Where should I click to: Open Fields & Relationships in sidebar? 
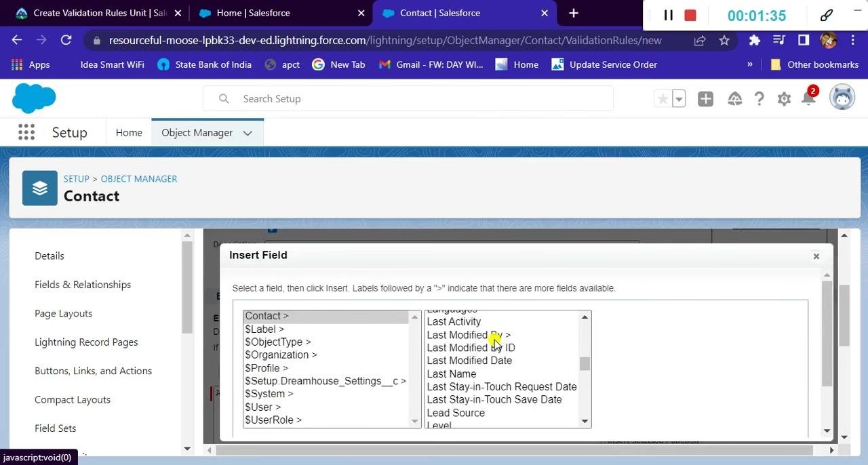(83, 285)
